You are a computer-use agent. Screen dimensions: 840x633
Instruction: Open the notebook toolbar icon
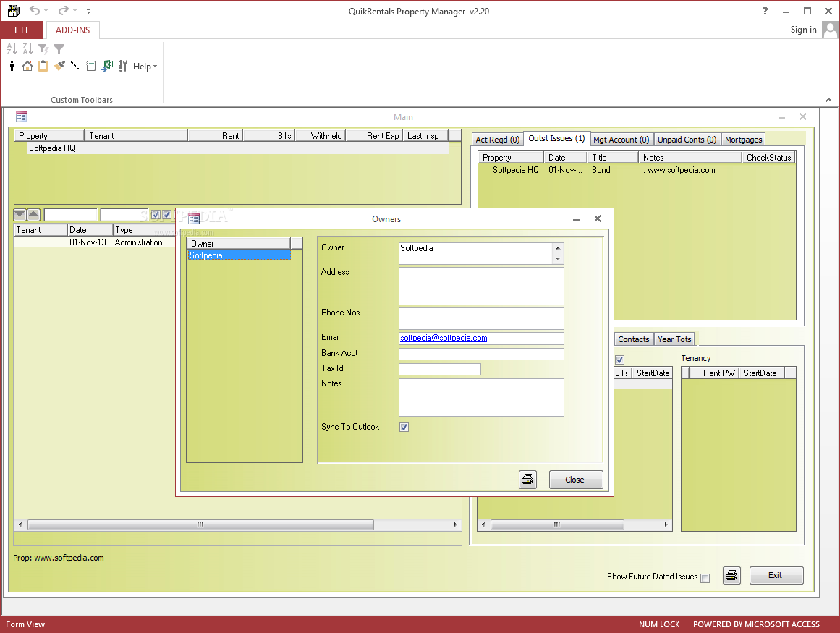91,66
